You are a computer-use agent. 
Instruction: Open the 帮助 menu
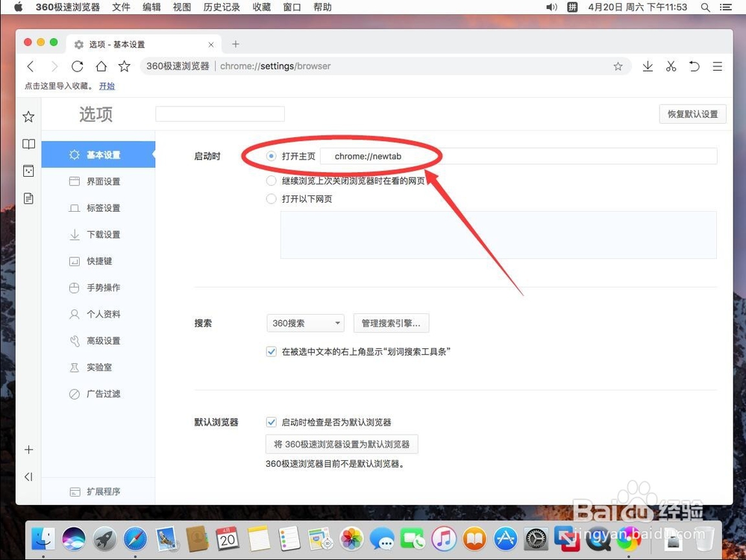pos(322,7)
